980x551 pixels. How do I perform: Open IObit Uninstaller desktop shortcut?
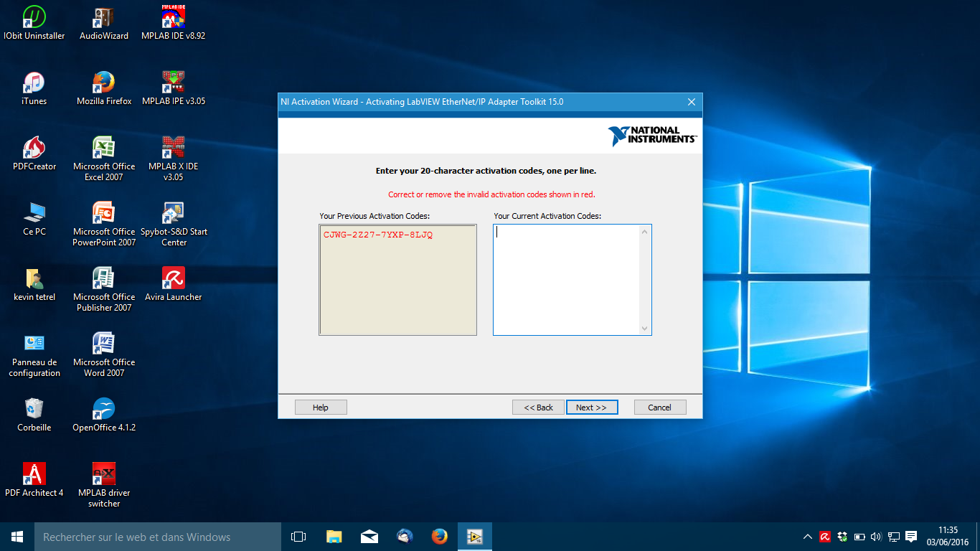click(34, 23)
